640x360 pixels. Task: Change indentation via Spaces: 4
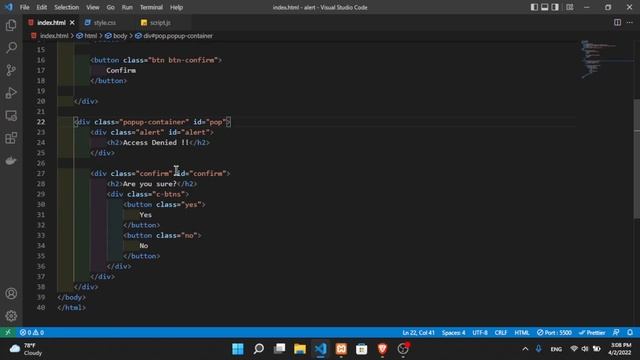tap(453, 332)
